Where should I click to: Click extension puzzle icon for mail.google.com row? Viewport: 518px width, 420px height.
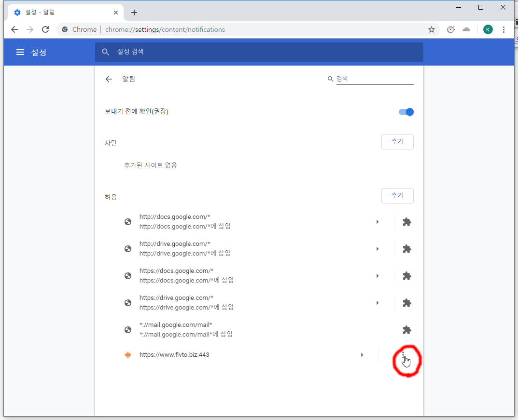click(406, 330)
